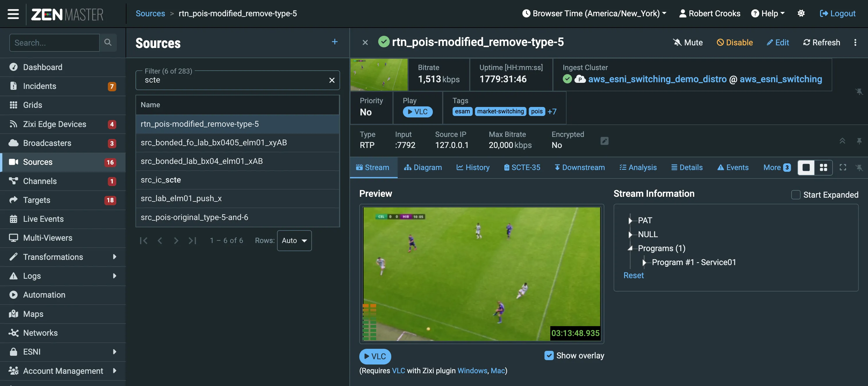The image size is (868, 386).
Task: Play stream in VLC below preview
Action: pos(375,356)
